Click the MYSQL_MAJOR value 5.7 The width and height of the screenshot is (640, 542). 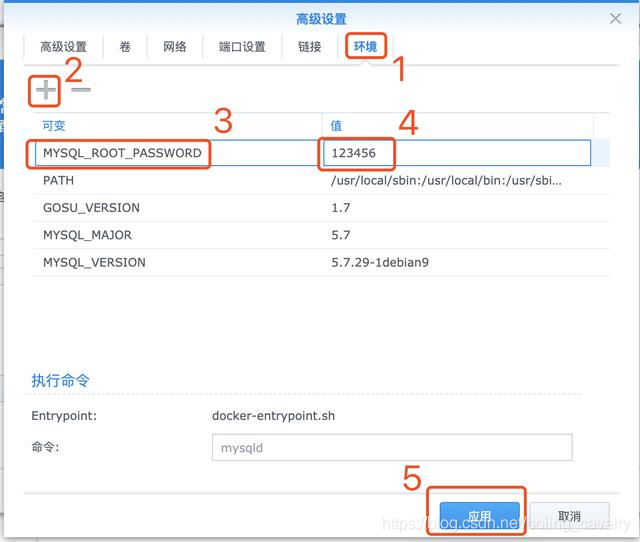(340, 235)
